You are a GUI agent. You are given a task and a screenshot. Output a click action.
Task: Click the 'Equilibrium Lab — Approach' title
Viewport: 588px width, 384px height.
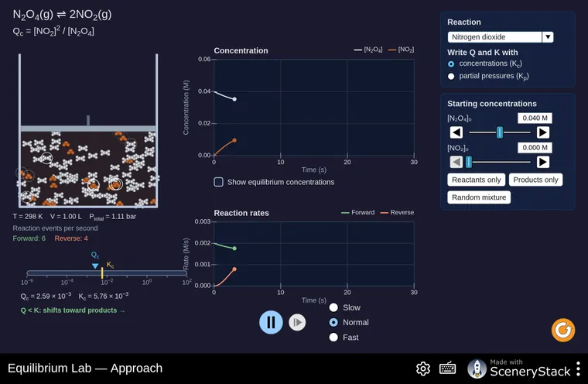click(85, 369)
